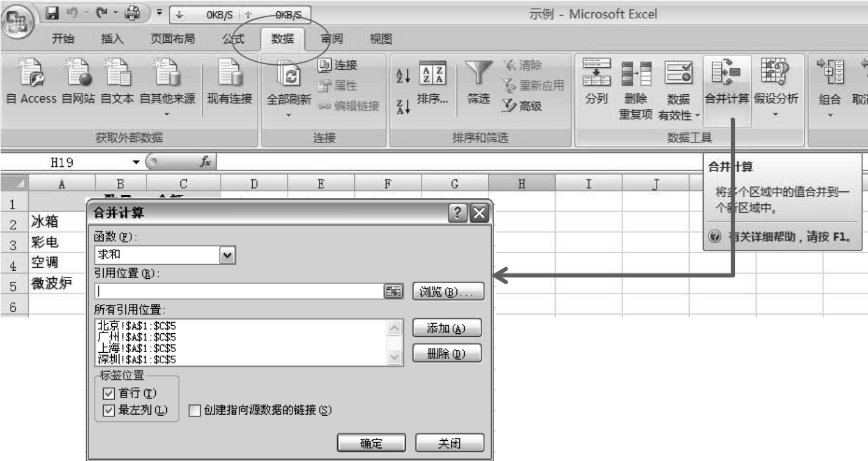868x461 pixels.
Task: Open the undo history dropdown arrow
Action: 86,11
